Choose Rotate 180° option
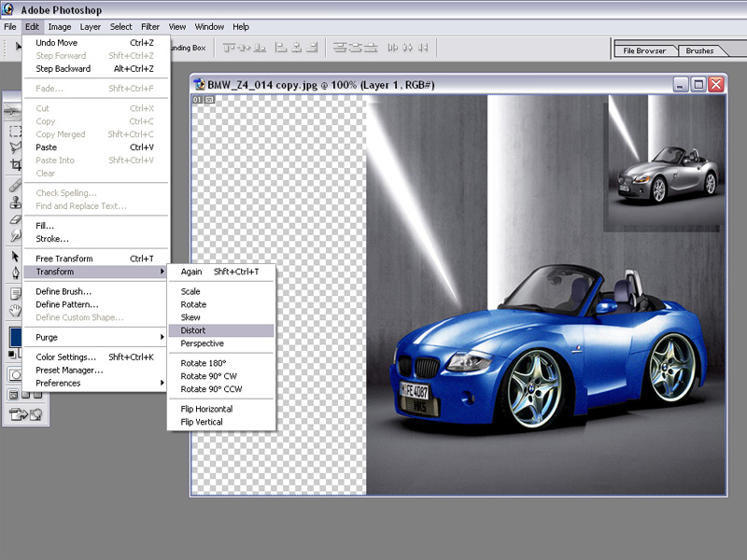Screen dimensions: 747x560 click(221, 363)
